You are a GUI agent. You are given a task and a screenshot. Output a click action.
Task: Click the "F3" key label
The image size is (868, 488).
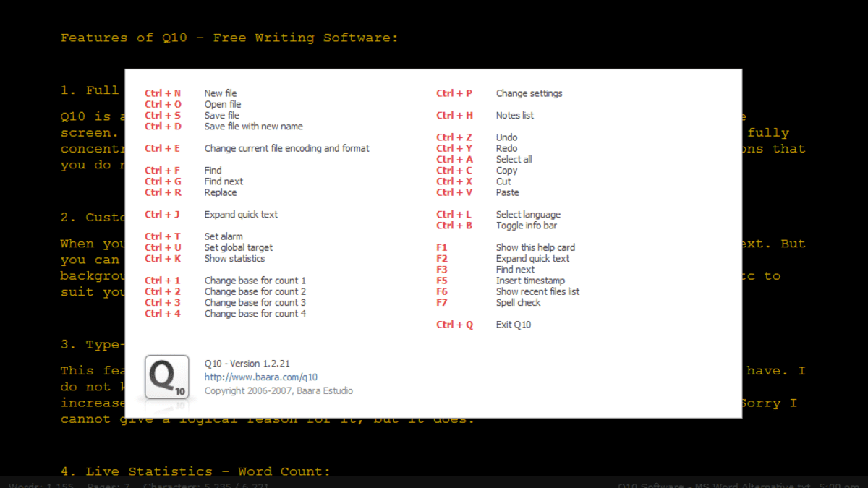pos(442,270)
